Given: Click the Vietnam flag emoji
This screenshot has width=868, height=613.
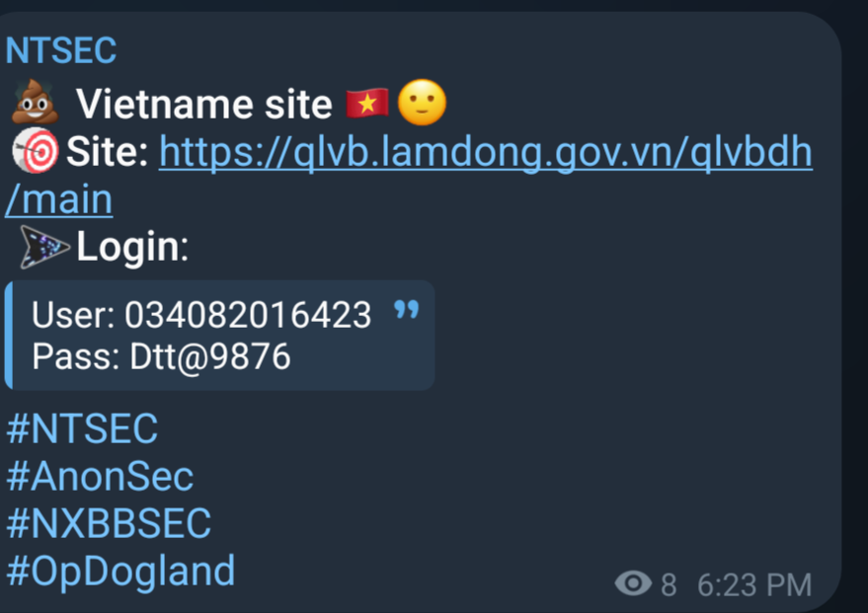Looking at the screenshot, I should click(x=367, y=104).
